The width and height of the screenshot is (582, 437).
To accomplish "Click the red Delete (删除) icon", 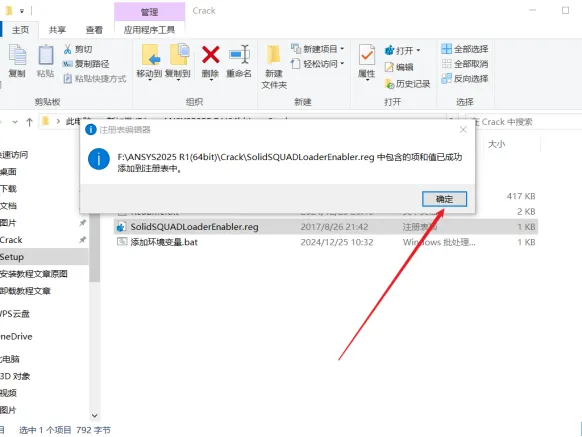I will coord(210,55).
